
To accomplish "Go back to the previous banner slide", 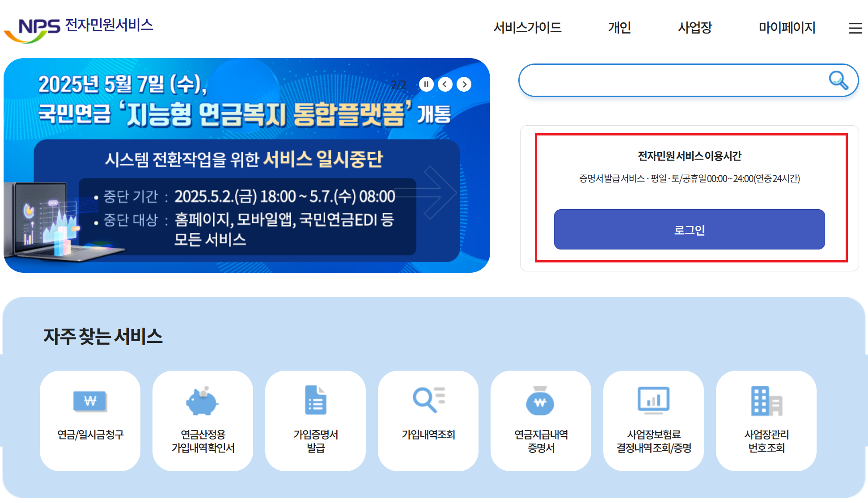I will pyautogui.click(x=445, y=84).
